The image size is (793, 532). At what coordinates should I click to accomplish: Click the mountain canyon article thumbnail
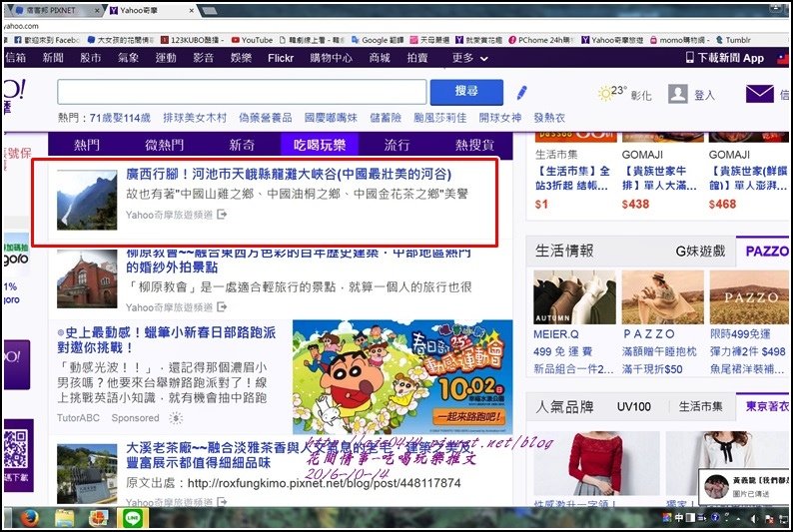(x=87, y=200)
